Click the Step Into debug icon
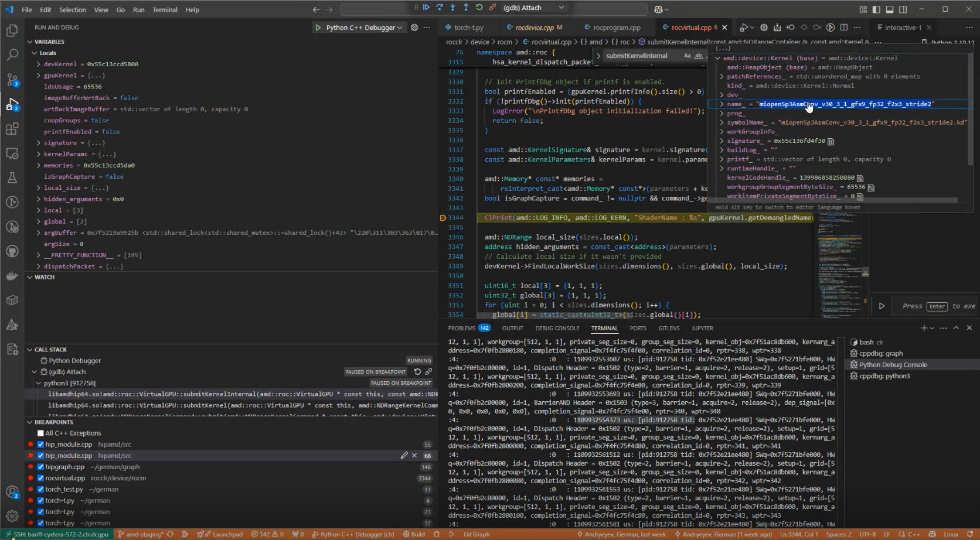This screenshot has width=980, height=540. pos(452,8)
